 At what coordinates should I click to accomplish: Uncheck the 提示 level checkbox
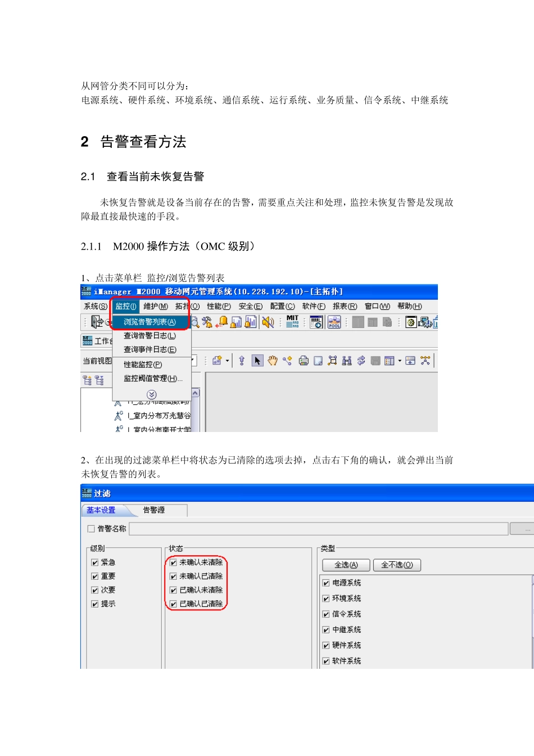point(95,604)
